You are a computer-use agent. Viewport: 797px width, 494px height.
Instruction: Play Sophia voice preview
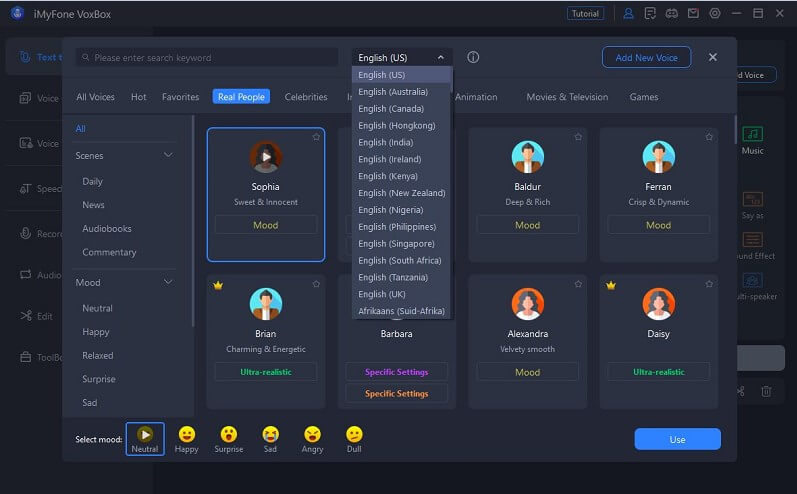coord(266,157)
